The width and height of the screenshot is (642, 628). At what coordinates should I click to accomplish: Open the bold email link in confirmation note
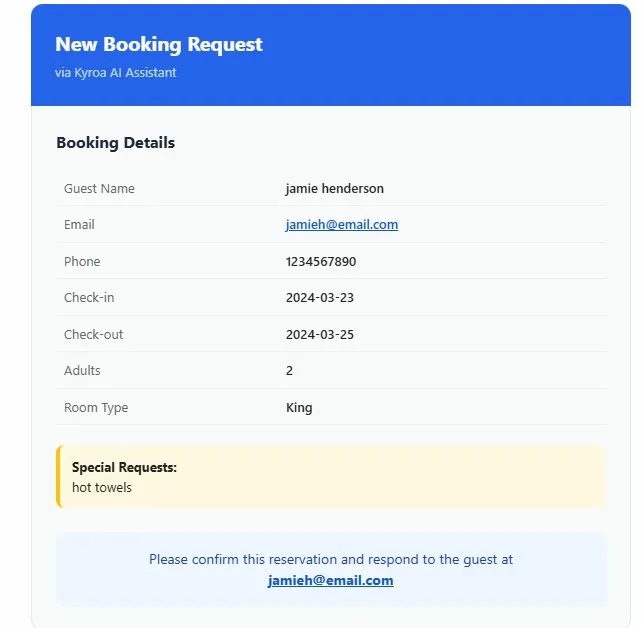[330, 580]
